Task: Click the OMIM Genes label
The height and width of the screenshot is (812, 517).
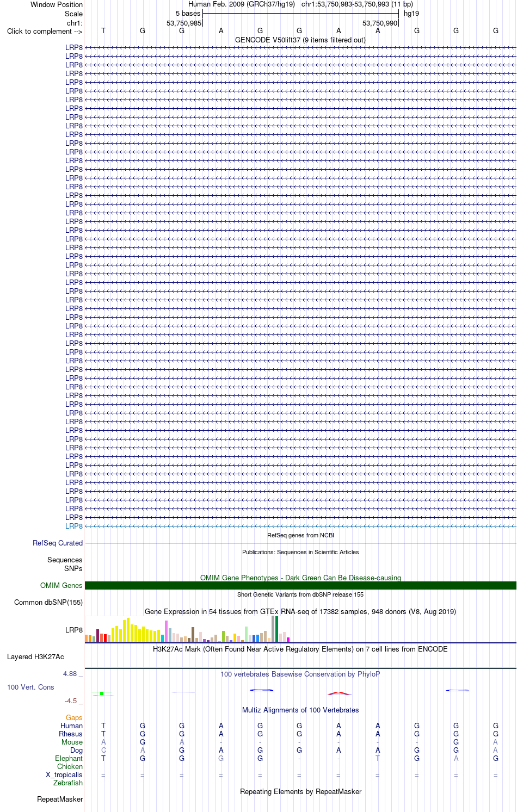Action: pyautogui.click(x=61, y=585)
